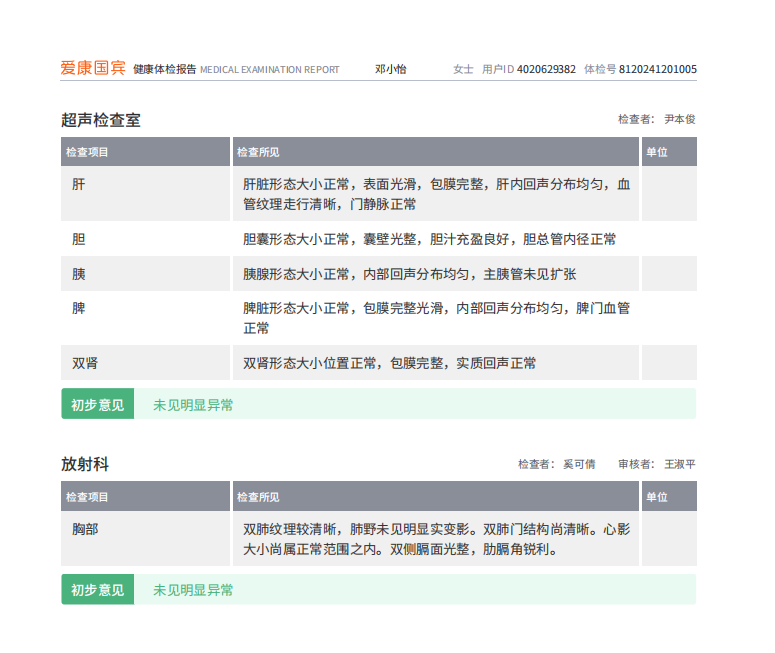Screen dimensions: 775x653
Task: Select the 双肾 row item
Action: point(85,363)
